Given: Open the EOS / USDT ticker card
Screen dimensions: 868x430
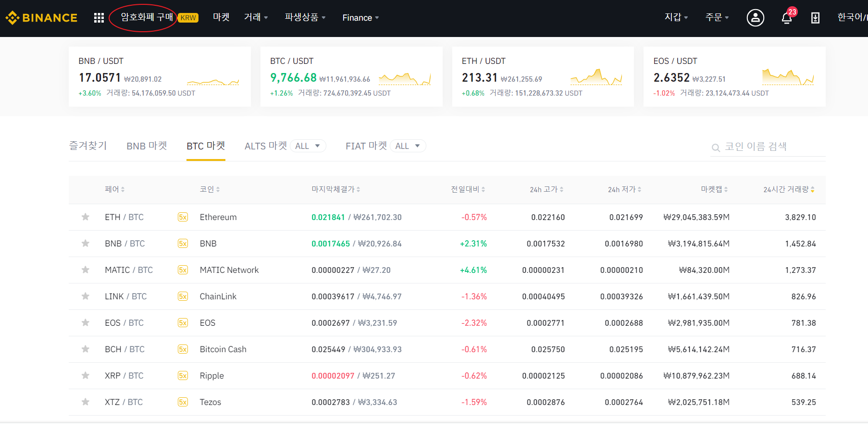Looking at the screenshot, I should [x=734, y=76].
